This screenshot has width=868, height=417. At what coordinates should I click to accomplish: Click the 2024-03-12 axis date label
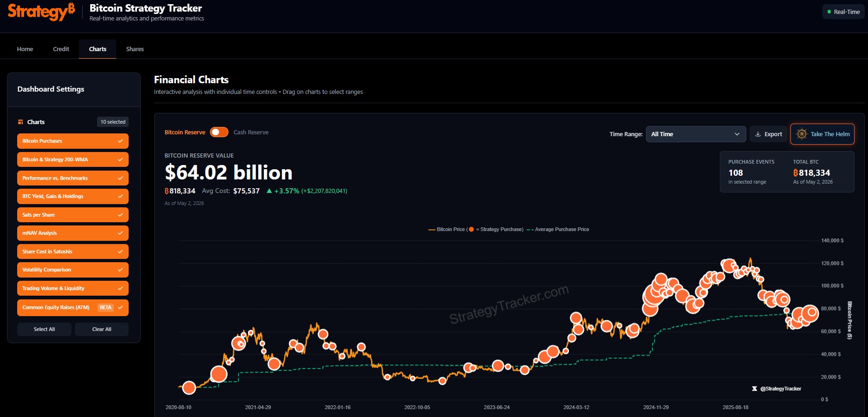tap(576, 407)
